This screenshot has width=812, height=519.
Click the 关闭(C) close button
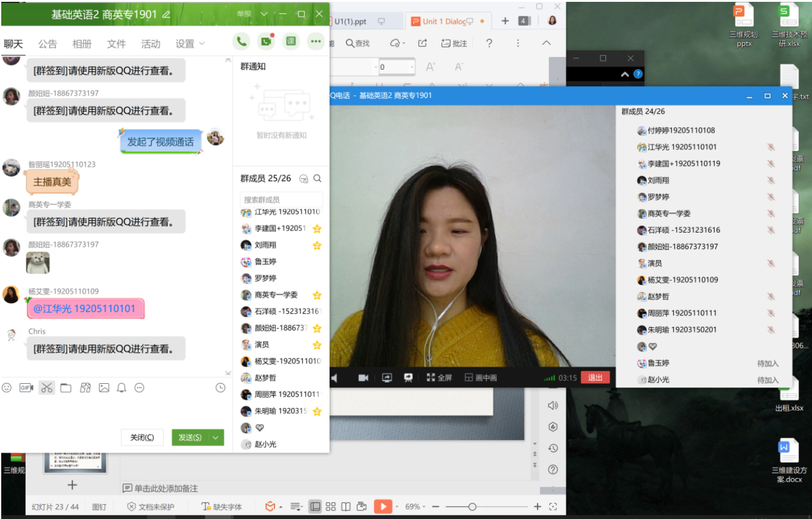[x=142, y=437]
